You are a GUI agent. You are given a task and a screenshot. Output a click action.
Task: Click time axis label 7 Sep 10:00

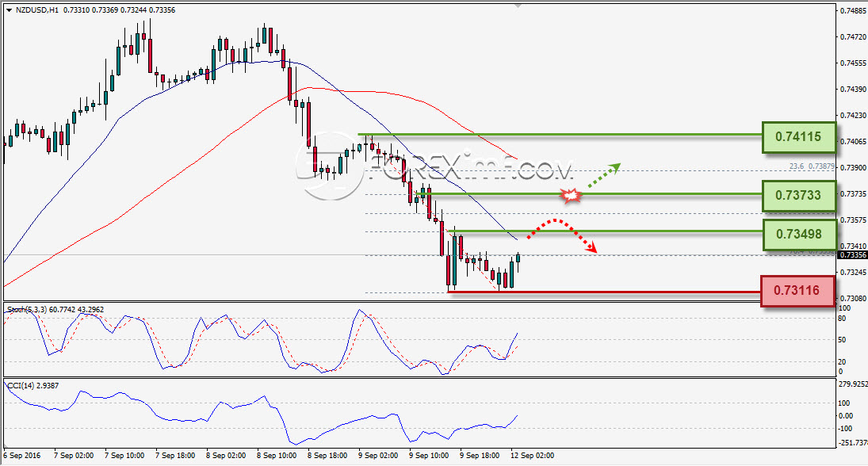124,456
